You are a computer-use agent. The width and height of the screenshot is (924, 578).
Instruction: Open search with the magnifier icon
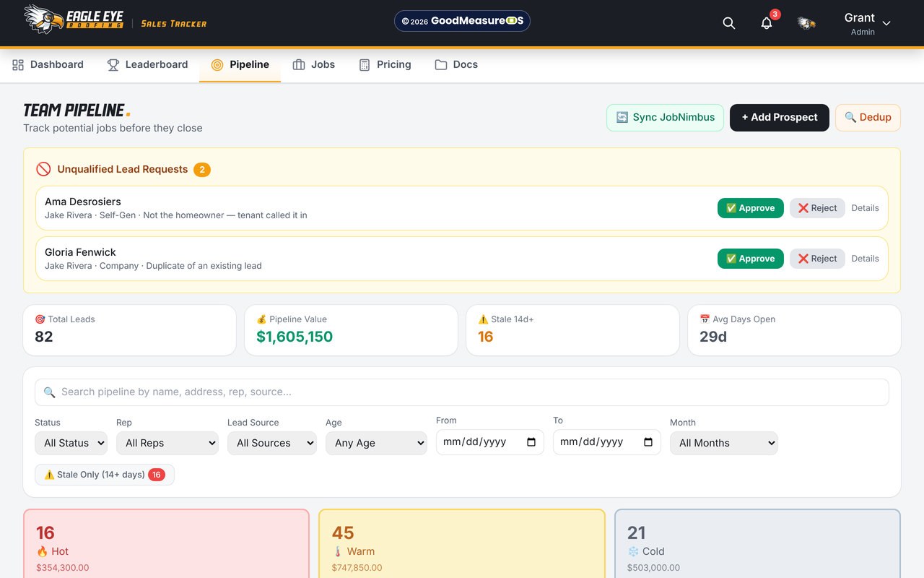729,23
